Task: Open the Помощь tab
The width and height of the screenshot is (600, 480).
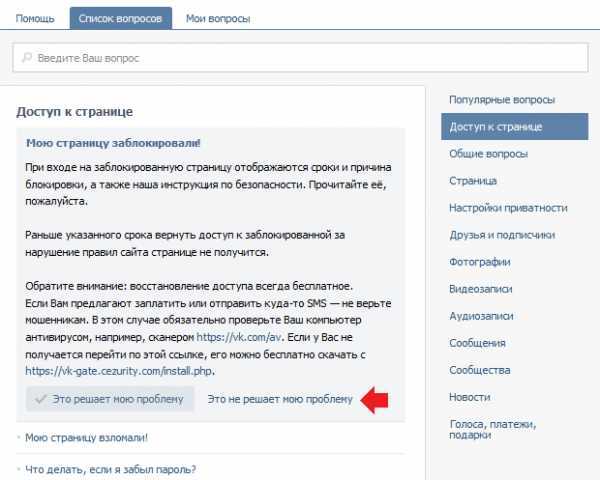Action: coord(35,18)
